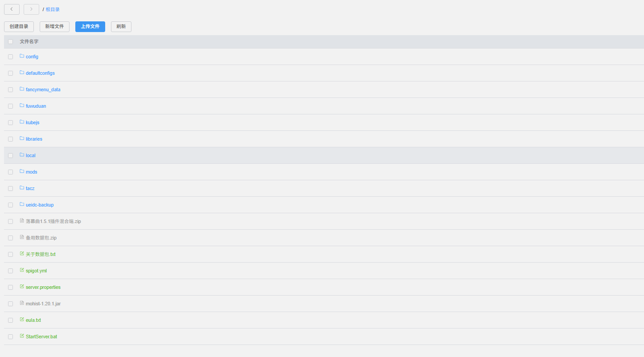Click the edit icon beside spigot.yml
Image resolution: width=644 pixels, height=357 pixels.
[x=22, y=270]
